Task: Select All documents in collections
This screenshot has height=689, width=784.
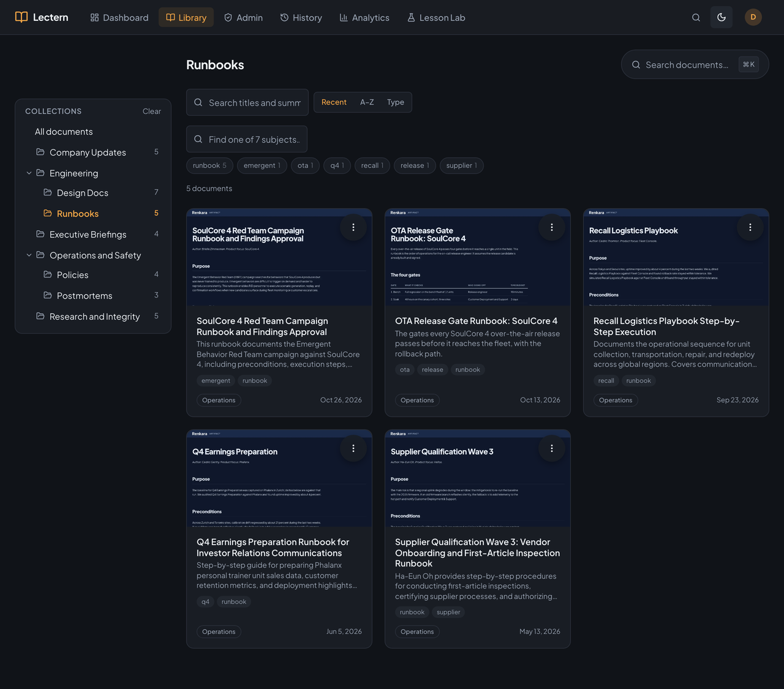Action: (93, 132)
